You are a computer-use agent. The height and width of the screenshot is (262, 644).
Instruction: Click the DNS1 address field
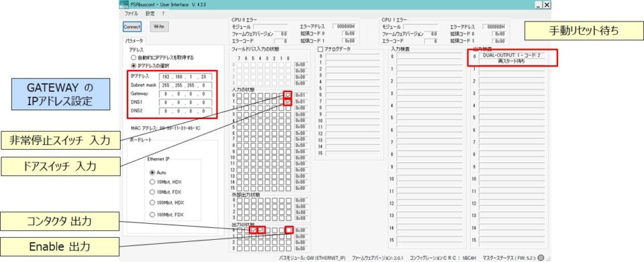tap(185, 103)
